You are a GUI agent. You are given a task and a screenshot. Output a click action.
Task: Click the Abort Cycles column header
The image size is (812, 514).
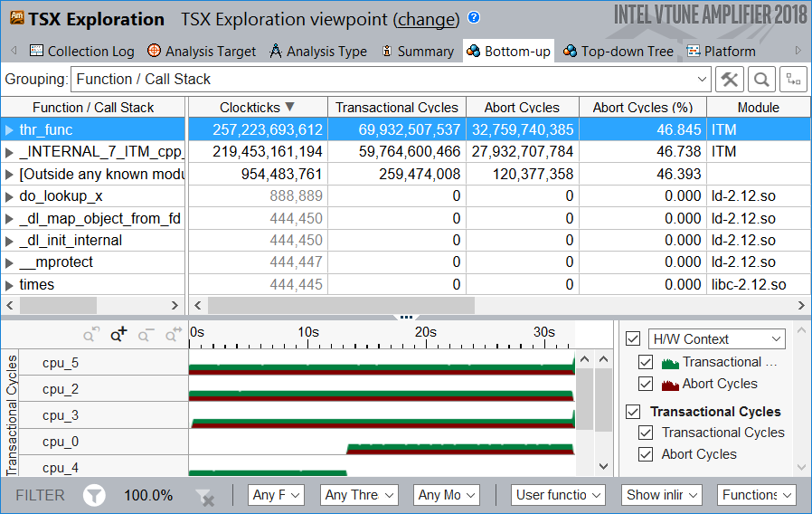pyautogui.click(x=522, y=108)
